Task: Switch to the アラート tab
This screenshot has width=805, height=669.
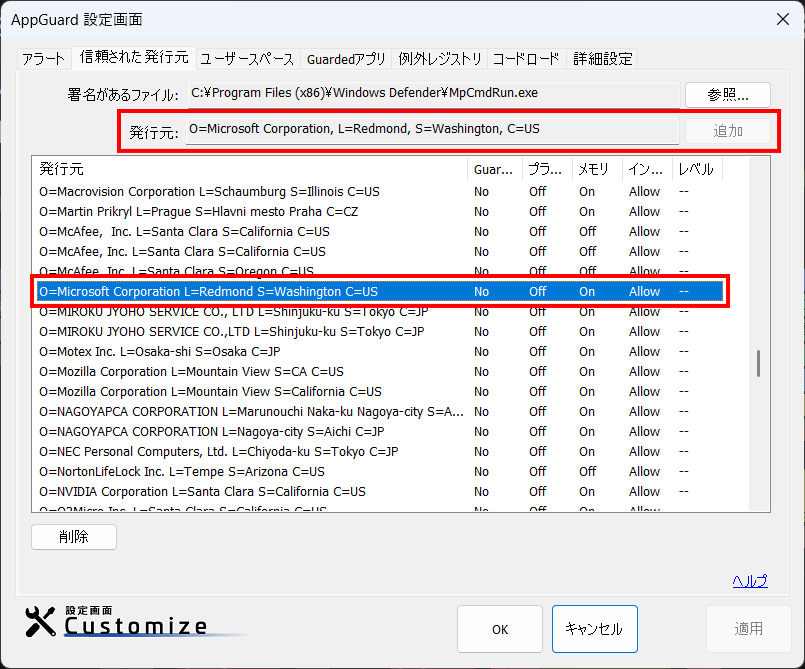Action: [x=43, y=59]
